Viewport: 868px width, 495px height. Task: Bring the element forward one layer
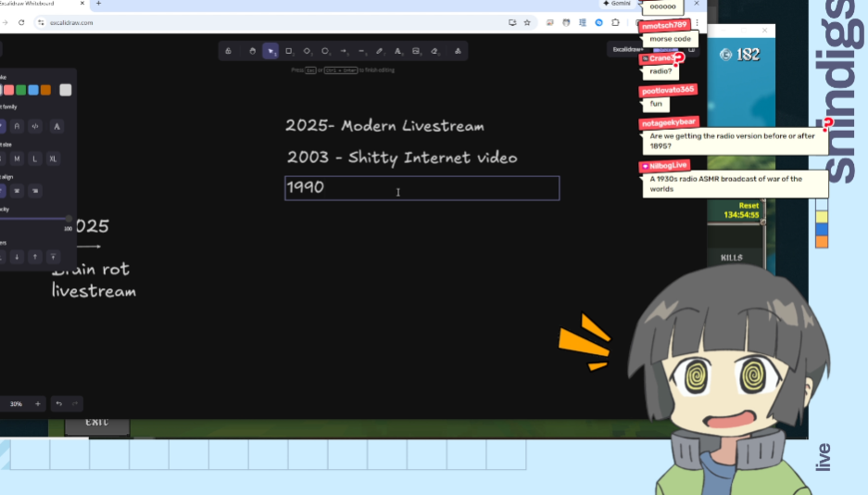[35, 257]
